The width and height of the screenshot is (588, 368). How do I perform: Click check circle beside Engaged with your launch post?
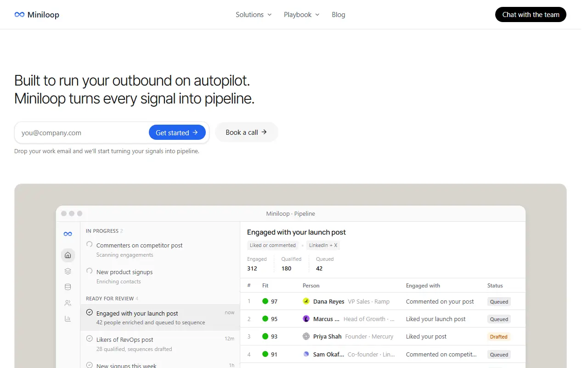tap(90, 312)
